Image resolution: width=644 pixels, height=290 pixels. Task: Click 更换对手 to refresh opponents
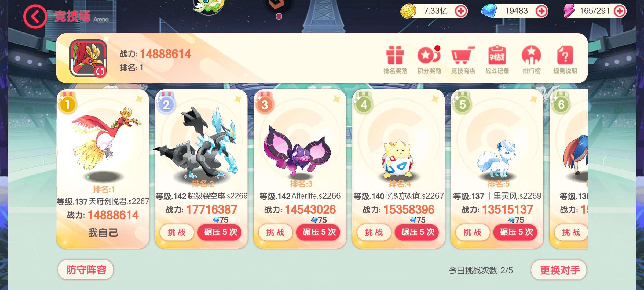[x=559, y=270]
